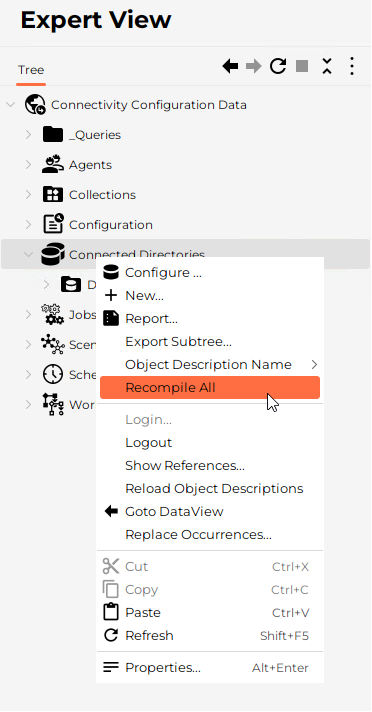Screen dimensions: 372x712
Task: Click the reload icon in tree toolbar
Action: (278, 66)
